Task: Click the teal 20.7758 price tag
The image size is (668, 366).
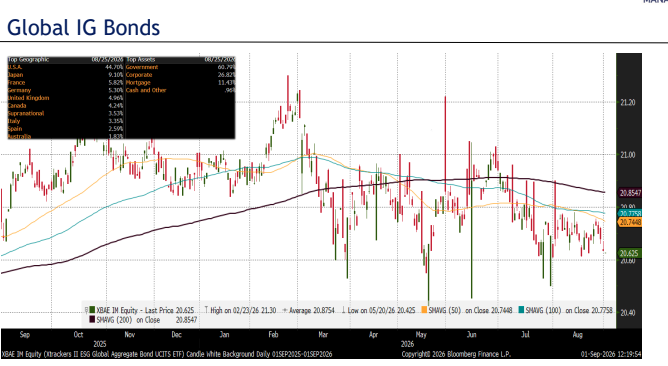Action: coord(630,213)
